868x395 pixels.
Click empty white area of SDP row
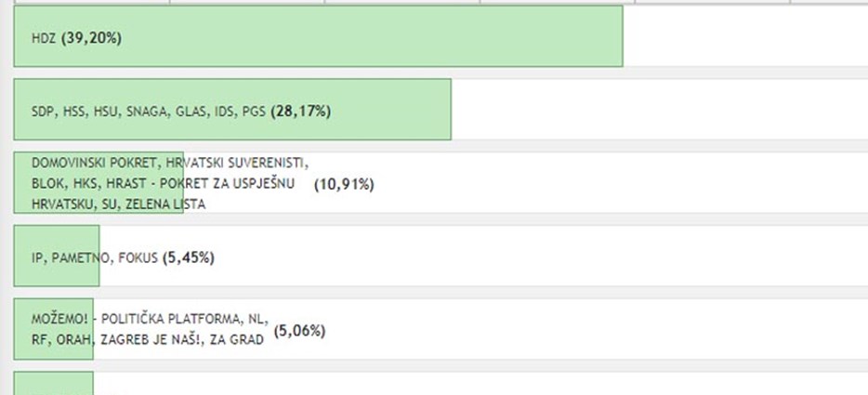coord(659,109)
